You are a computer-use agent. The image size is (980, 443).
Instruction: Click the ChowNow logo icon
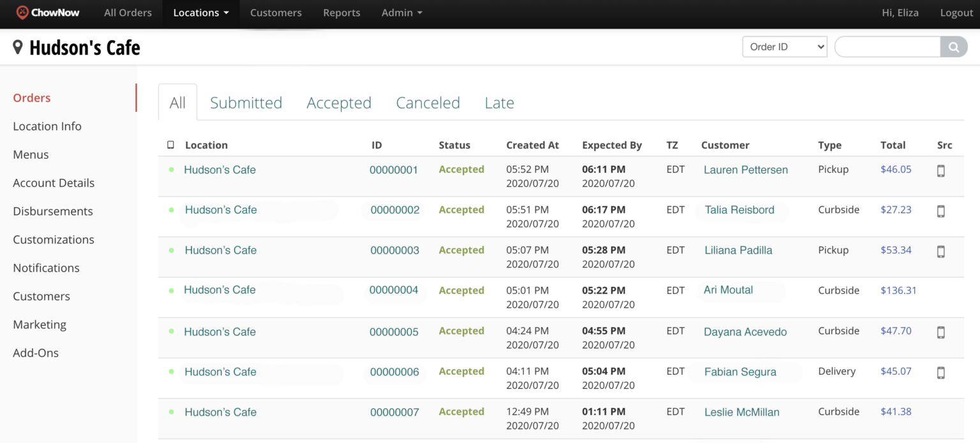[22, 12]
